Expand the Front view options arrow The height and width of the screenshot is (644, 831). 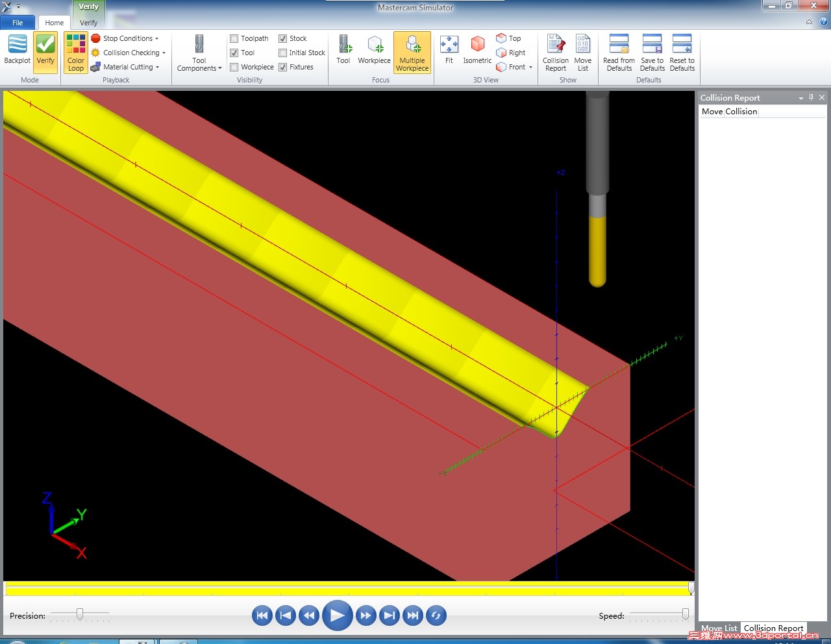(530, 67)
